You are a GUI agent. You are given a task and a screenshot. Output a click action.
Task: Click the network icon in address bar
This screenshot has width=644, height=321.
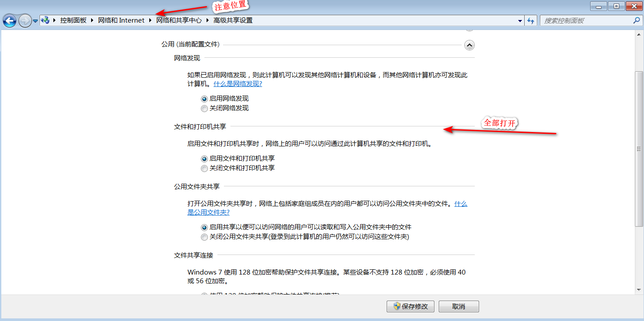45,20
